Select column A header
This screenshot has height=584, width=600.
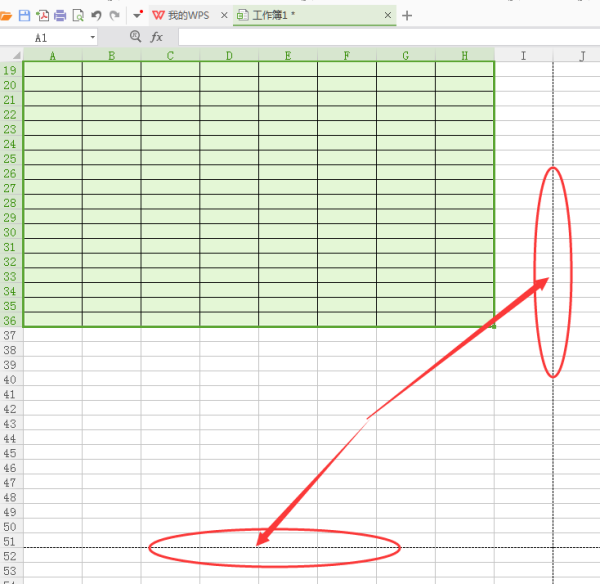coord(53,56)
